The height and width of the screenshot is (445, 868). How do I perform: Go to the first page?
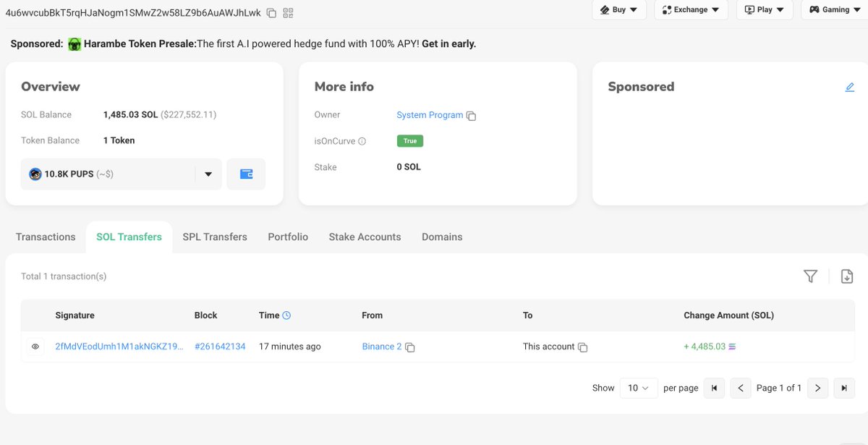pyautogui.click(x=714, y=388)
